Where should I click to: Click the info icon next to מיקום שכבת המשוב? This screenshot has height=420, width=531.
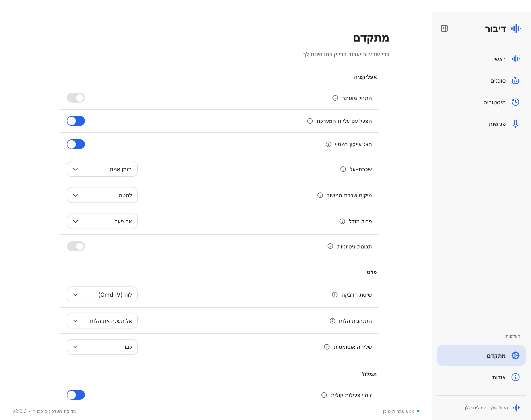[x=320, y=195]
